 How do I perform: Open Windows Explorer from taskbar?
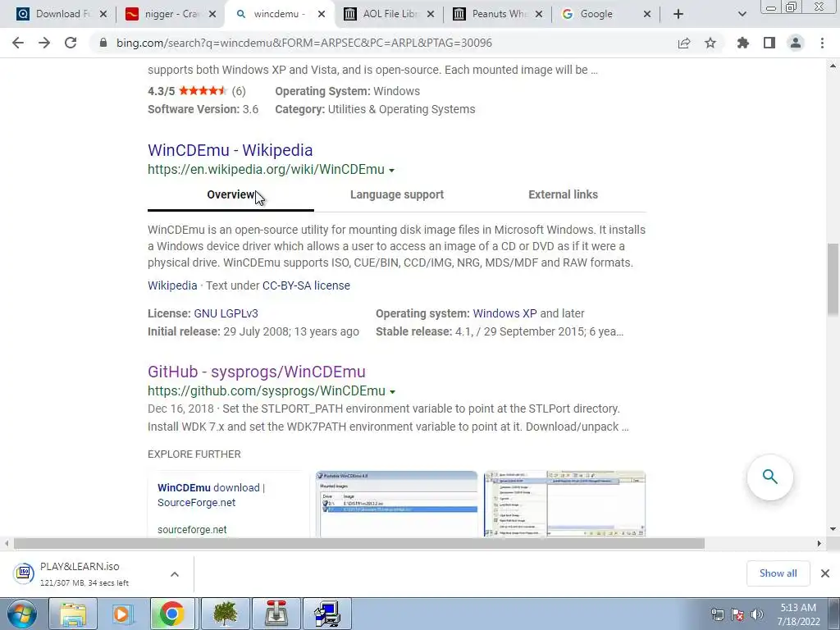click(x=73, y=614)
